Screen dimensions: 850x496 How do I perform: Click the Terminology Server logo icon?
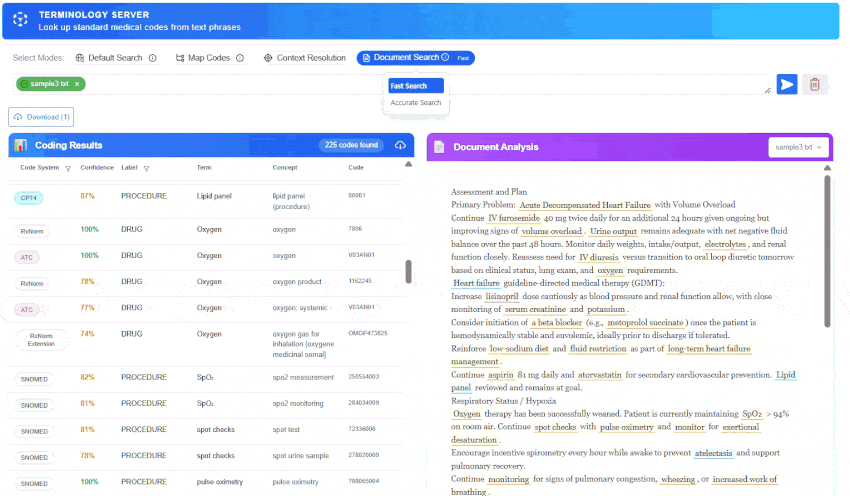[20, 21]
